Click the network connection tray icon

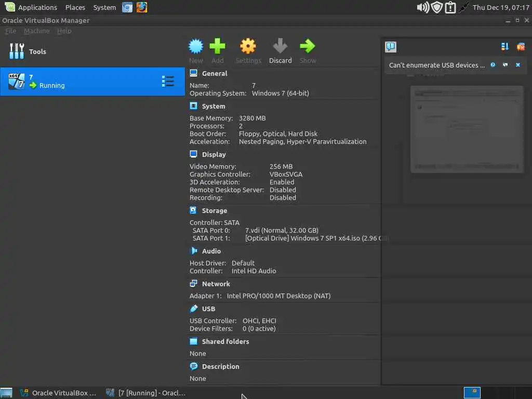coord(463,7)
